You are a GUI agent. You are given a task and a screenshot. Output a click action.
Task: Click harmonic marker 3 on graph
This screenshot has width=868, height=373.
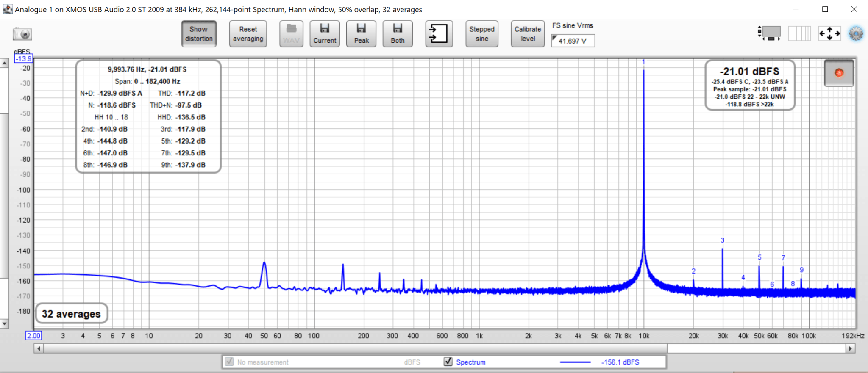pos(723,240)
